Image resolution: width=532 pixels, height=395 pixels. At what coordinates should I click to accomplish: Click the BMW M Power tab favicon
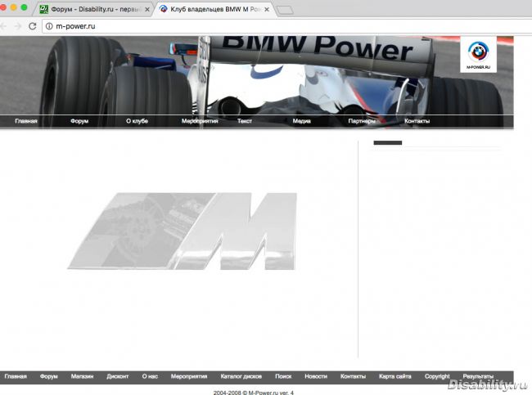click(163, 9)
